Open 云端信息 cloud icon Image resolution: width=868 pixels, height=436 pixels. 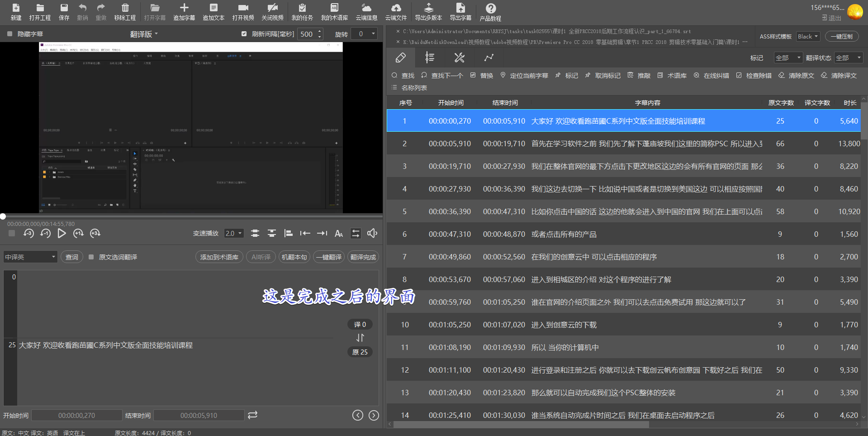click(x=366, y=12)
